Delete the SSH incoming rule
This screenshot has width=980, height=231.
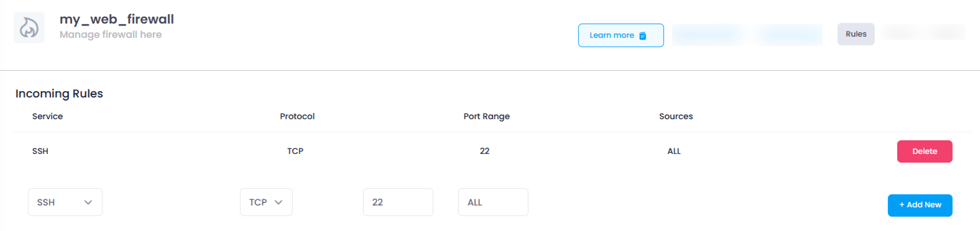tap(924, 152)
